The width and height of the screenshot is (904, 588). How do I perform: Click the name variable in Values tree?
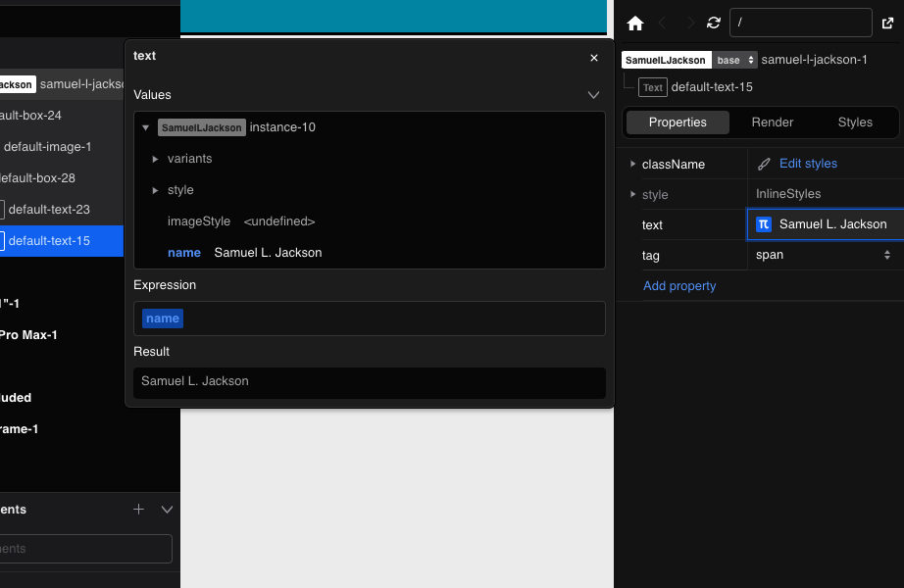[x=184, y=253]
